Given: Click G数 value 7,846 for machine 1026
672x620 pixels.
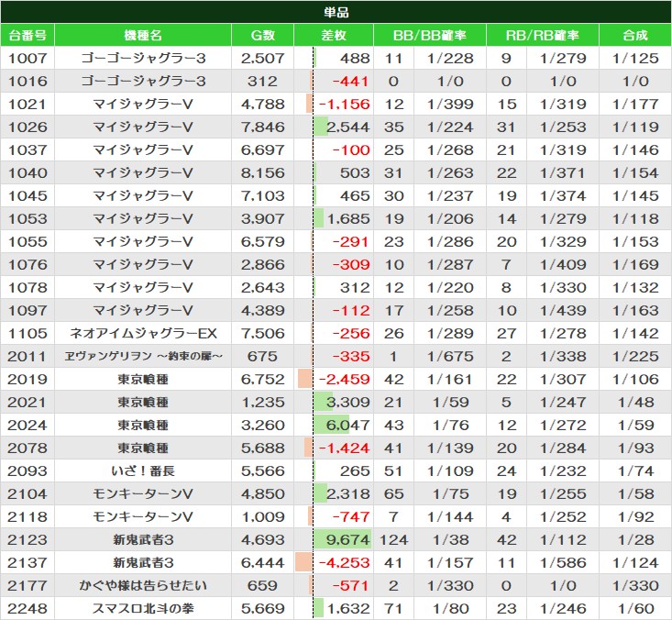Looking at the screenshot, I should click(262, 127).
